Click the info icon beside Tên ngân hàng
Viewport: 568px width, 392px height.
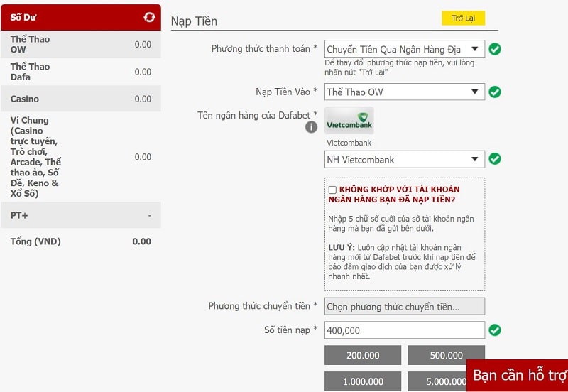click(x=311, y=127)
